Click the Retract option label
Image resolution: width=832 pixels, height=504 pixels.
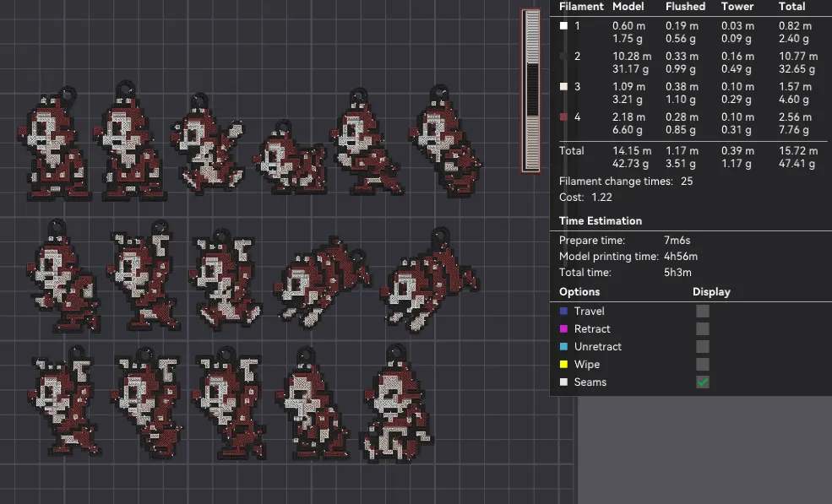(x=592, y=329)
